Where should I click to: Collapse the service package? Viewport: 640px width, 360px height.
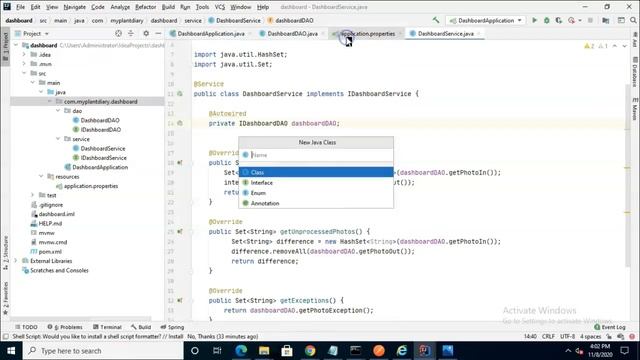[x=58, y=139]
